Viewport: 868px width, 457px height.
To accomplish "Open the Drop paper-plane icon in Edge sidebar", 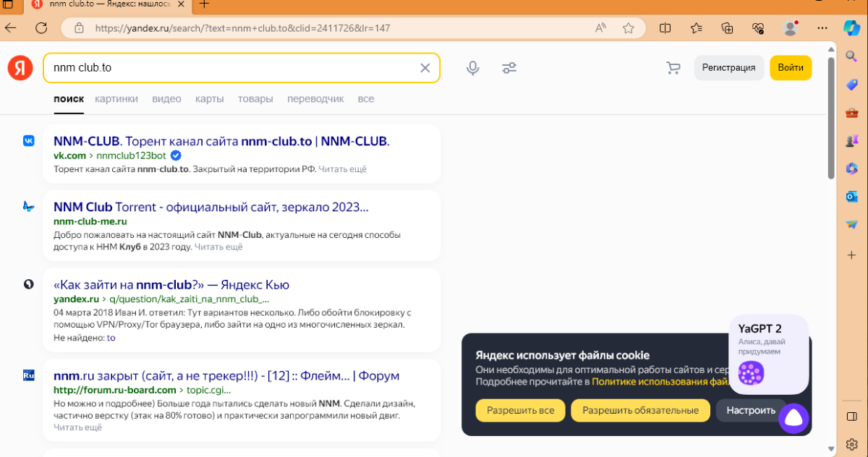I will [851, 225].
